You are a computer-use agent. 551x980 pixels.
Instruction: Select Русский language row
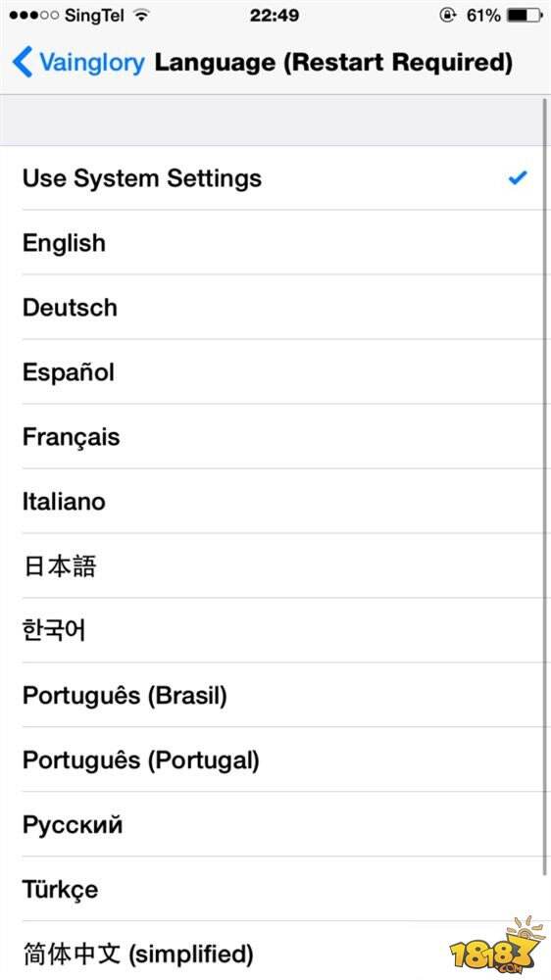275,824
